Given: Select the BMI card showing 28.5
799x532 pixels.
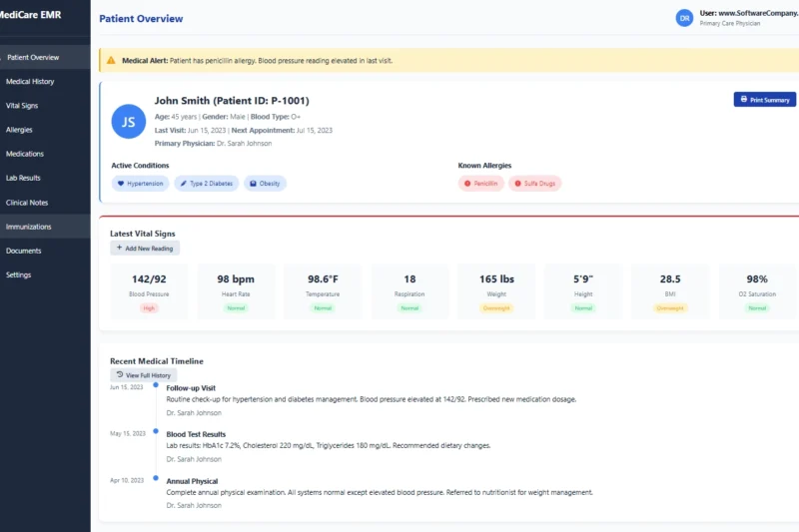Looking at the screenshot, I should [x=670, y=291].
